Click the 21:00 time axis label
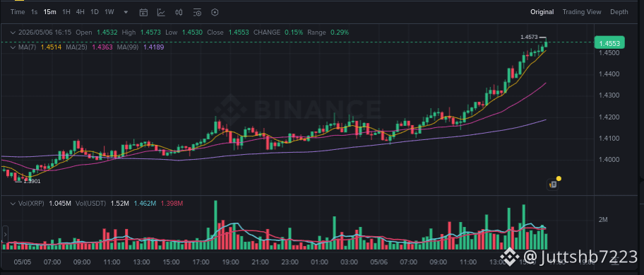 260,262
